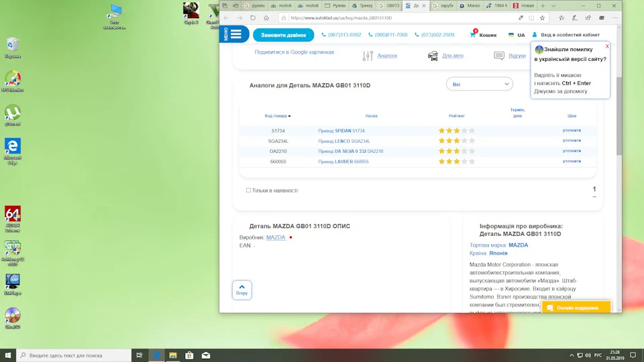The height and width of the screenshot is (362, 644).
Task: Click the browser page vertical scrollbar thumb
Action: (619, 116)
